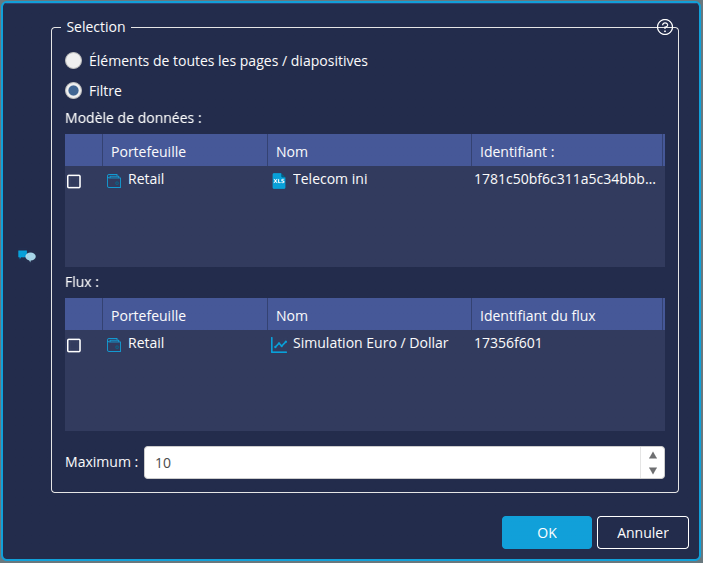Click the Retail portfolio icon in Flux table
Screen dimensions: 703x563
point(114,345)
